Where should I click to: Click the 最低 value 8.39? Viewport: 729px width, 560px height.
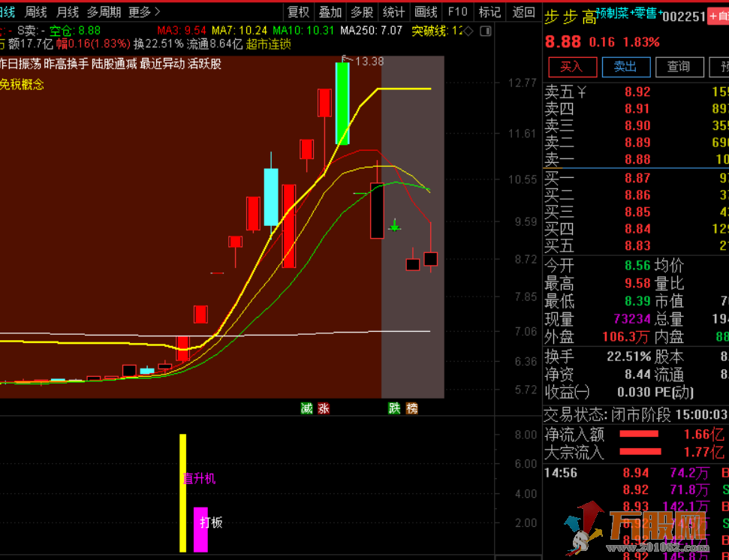(637, 301)
